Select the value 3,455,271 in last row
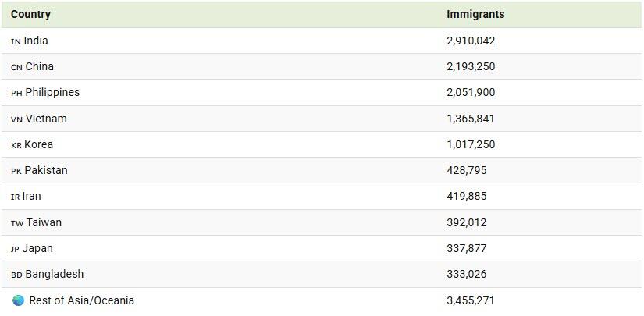The image size is (644, 316). pyautogui.click(x=471, y=300)
